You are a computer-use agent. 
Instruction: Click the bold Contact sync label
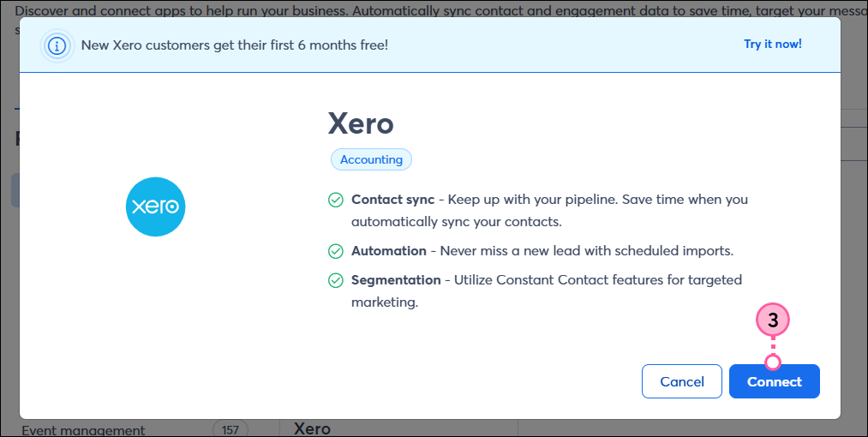point(393,200)
